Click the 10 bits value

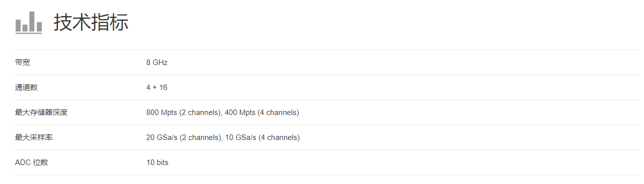tap(157, 162)
